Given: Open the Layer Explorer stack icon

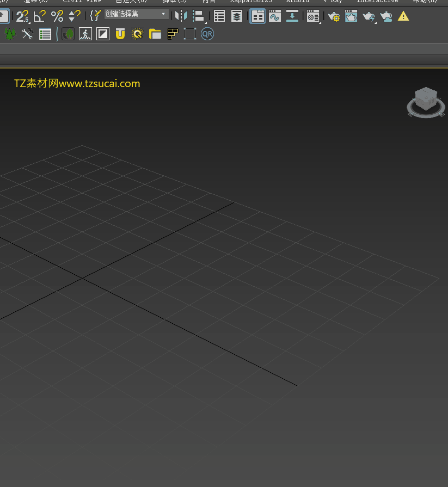Looking at the screenshot, I should coord(237,16).
